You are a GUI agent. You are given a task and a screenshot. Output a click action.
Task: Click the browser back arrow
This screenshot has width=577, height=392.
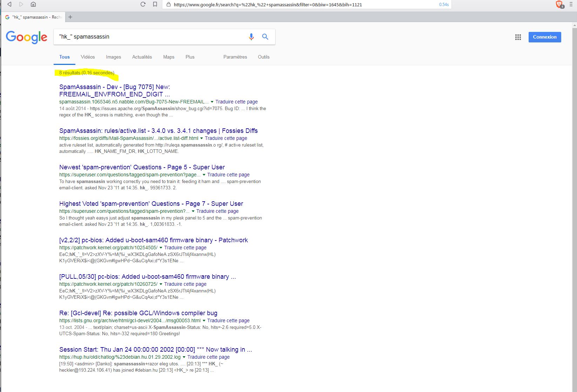(9, 4)
